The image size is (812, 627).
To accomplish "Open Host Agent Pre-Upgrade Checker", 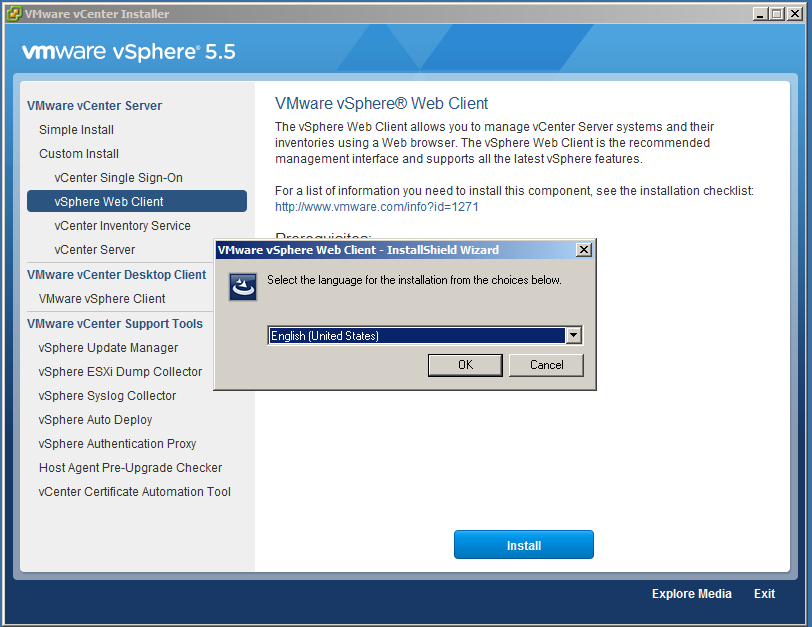I will [130, 468].
